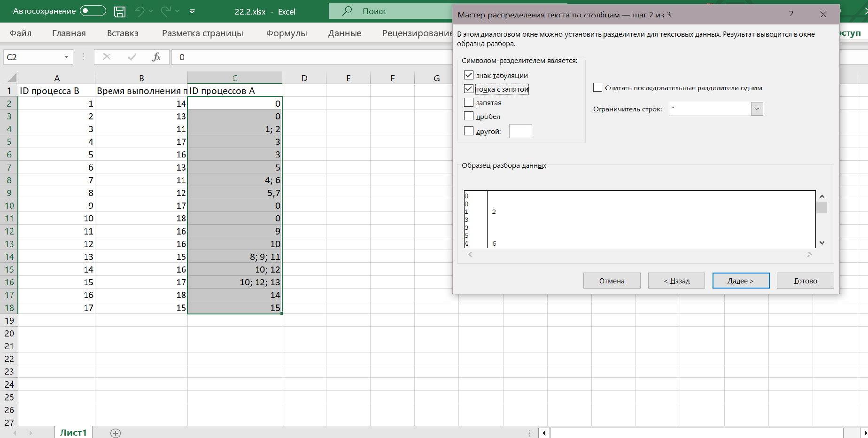Click the Save floppy disk icon

(x=120, y=11)
